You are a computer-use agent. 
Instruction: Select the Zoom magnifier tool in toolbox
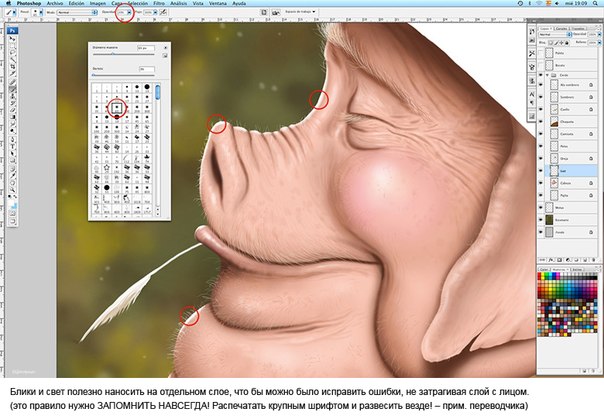pyautogui.click(x=13, y=190)
